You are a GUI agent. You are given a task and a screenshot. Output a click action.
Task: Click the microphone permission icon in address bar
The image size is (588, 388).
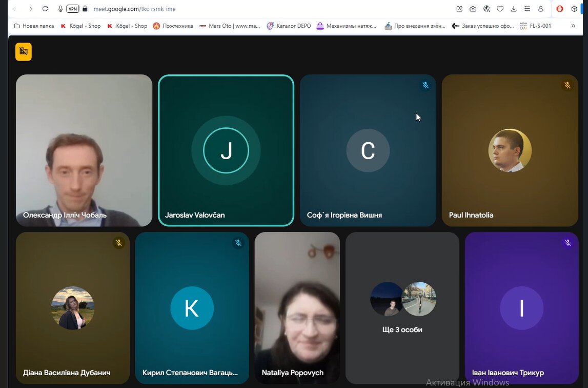coord(60,9)
